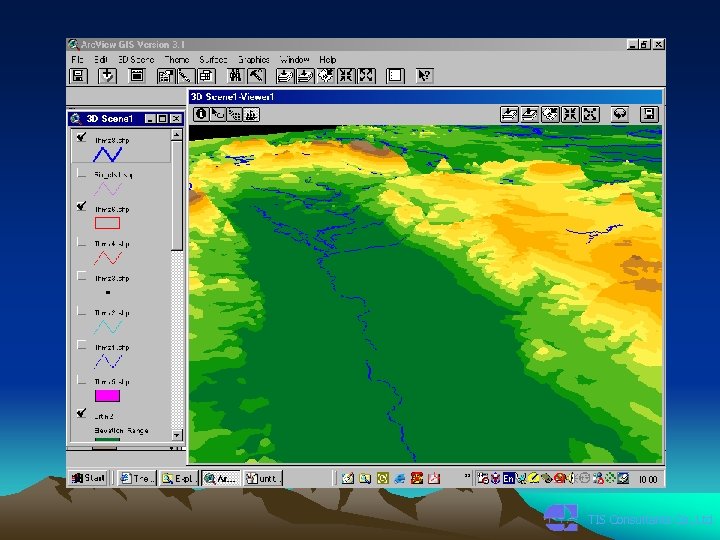The height and width of the screenshot is (540, 720).
Task: Open the Surface menu
Action: coord(213,60)
